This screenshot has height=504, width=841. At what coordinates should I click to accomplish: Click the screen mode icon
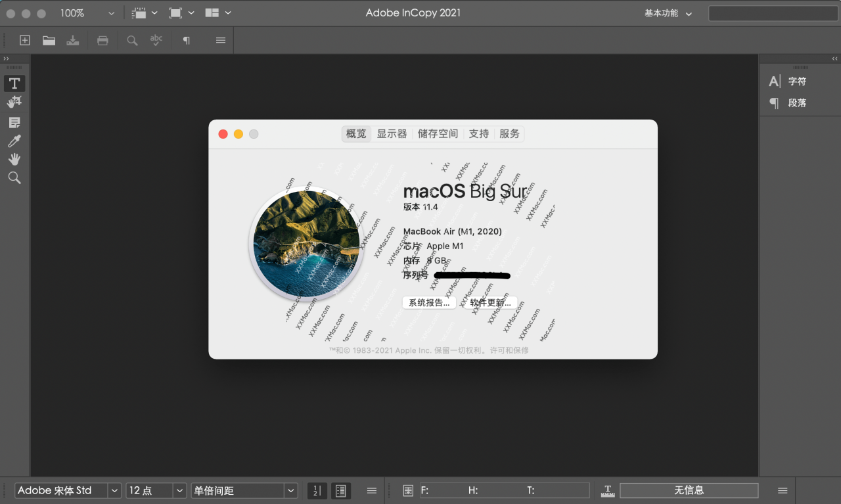point(175,13)
